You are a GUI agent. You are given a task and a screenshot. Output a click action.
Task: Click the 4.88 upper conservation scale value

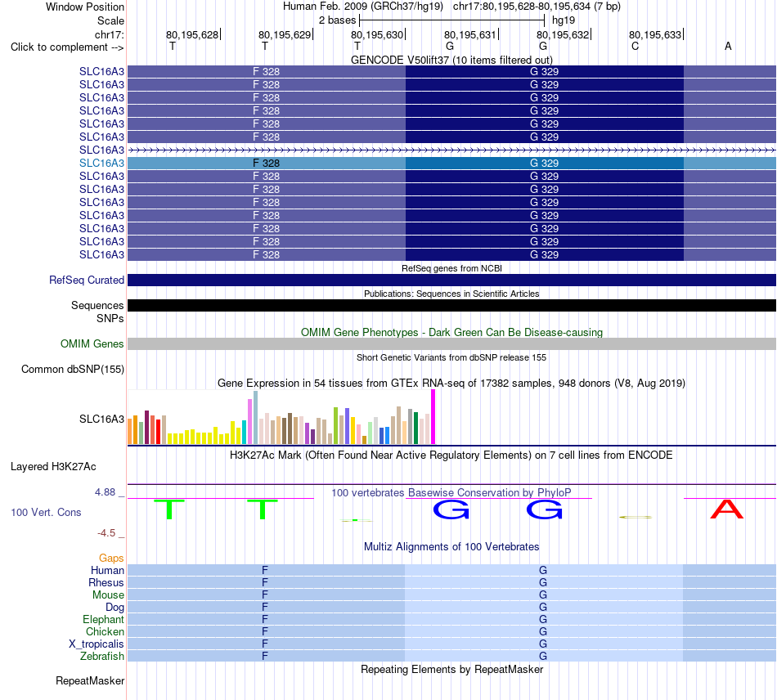pyautogui.click(x=105, y=492)
